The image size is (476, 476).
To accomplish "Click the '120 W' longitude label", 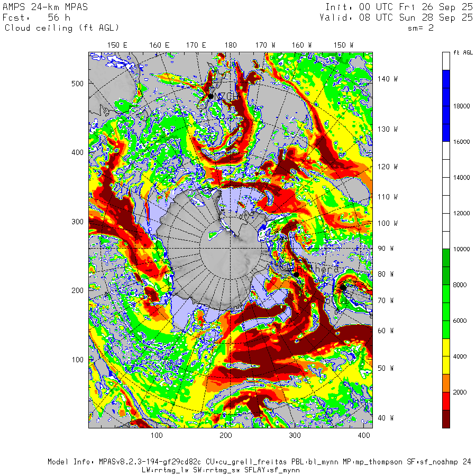I will tap(387, 167).
